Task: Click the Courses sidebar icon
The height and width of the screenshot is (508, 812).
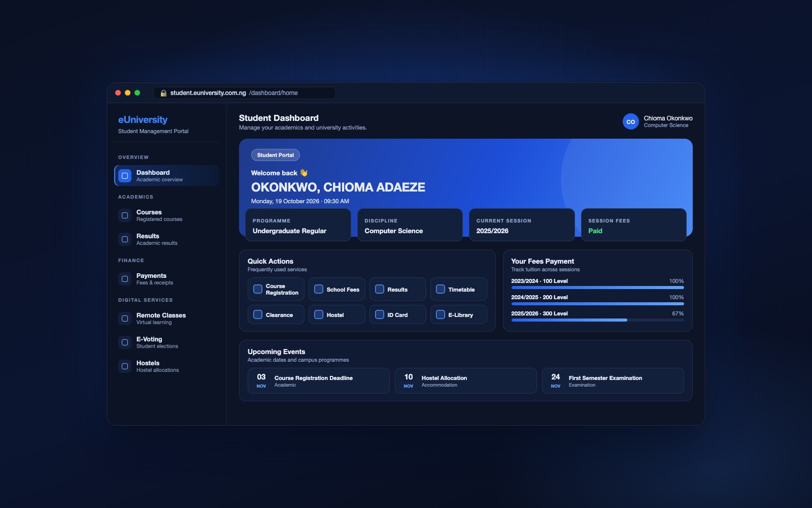Action: pyautogui.click(x=125, y=215)
